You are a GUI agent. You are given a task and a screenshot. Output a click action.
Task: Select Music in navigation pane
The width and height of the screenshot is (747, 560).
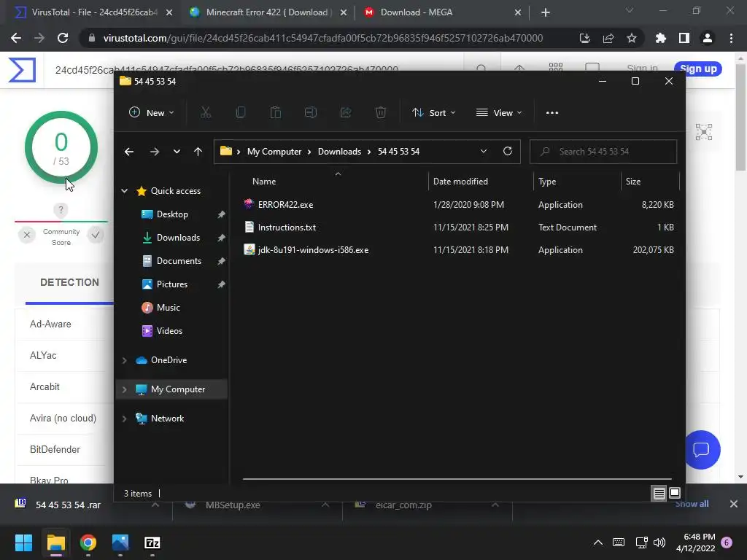pyautogui.click(x=169, y=308)
